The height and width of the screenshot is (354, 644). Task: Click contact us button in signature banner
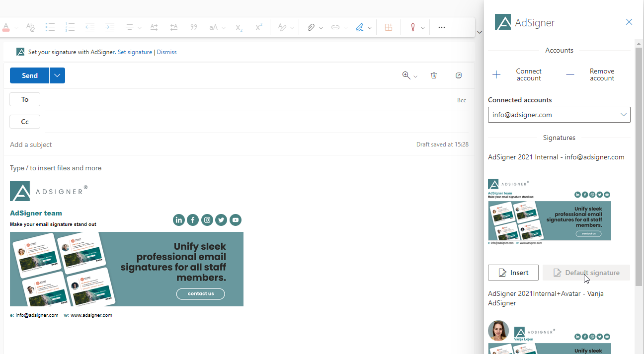click(201, 294)
